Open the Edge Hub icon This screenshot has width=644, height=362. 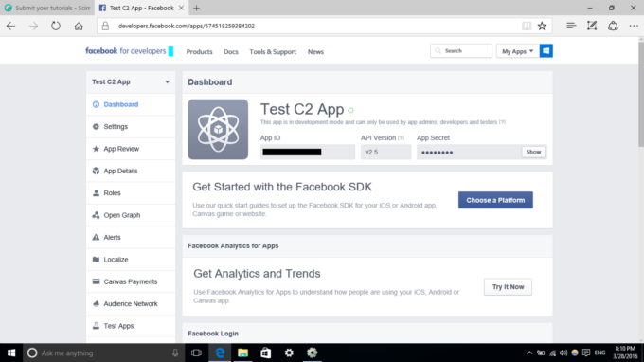click(571, 26)
